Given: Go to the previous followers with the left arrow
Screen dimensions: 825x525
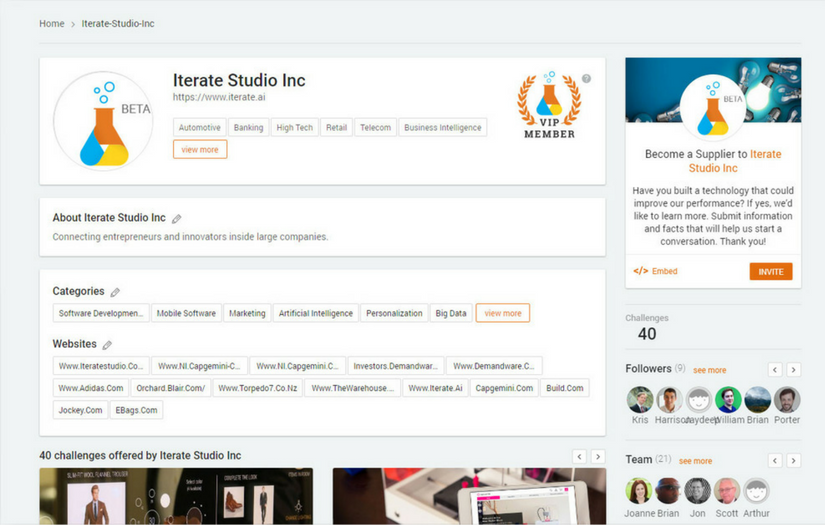Looking at the screenshot, I should pos(774,370).
